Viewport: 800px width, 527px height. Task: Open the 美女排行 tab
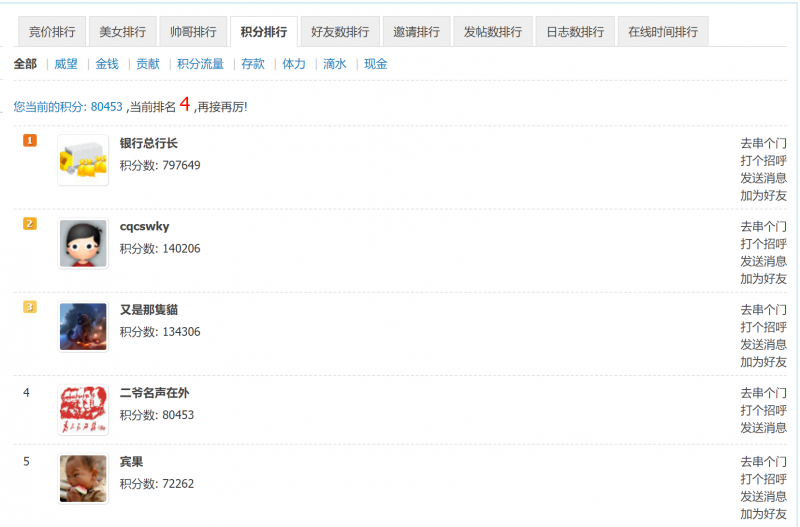click(x=122, y=32)
